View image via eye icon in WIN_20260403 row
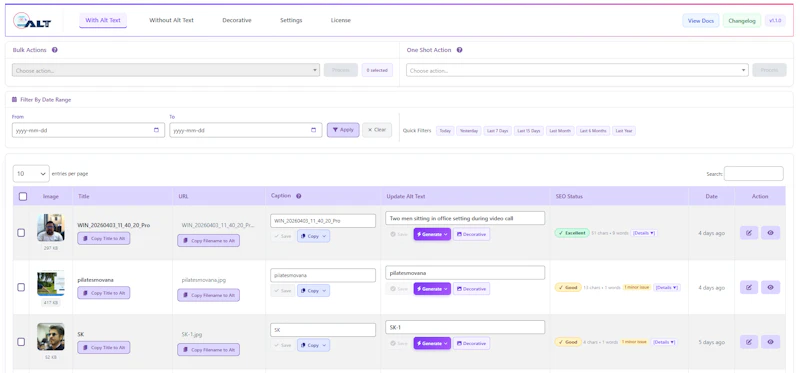The width and height of the screenshot is (800, 373). [x=770, y=233]
